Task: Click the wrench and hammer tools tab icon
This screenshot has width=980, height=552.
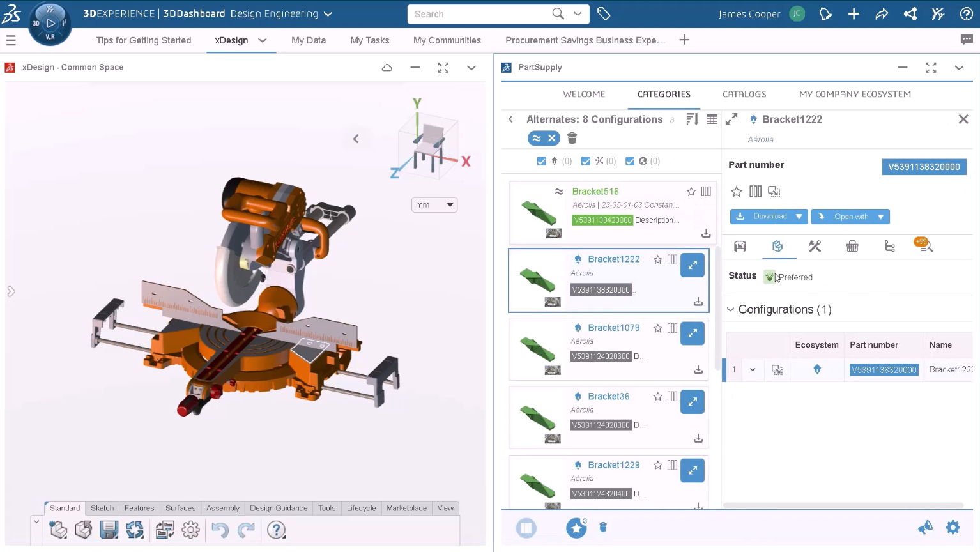Action: (815, 247)
